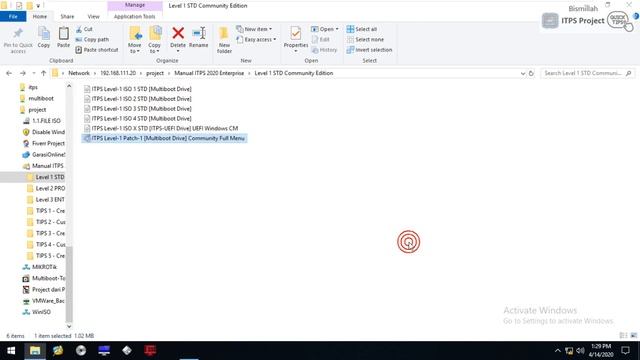640x360 pixels.
Task: Switch to large icons view in status bar
Action: point(634,336)
